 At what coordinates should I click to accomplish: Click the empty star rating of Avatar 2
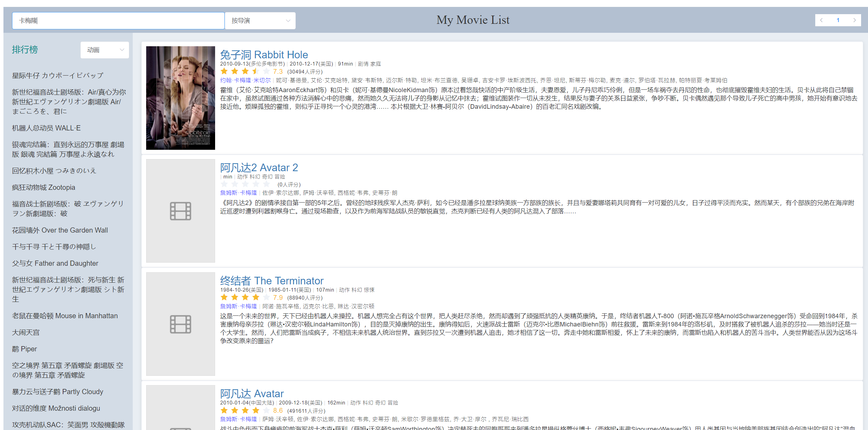[x=245, y=184]
